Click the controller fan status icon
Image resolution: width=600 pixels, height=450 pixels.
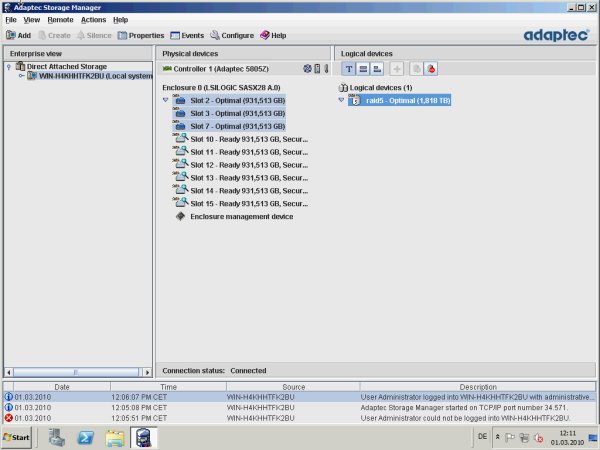307,68
